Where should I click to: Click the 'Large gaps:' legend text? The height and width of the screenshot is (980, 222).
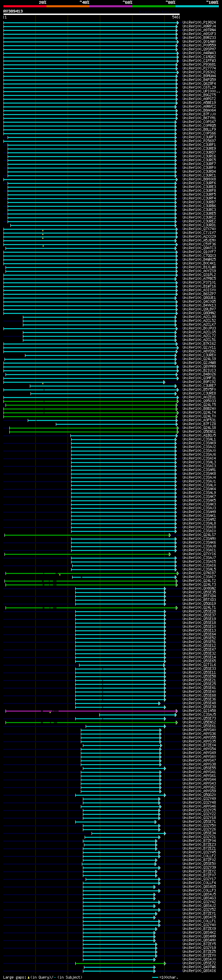[15, 977]
